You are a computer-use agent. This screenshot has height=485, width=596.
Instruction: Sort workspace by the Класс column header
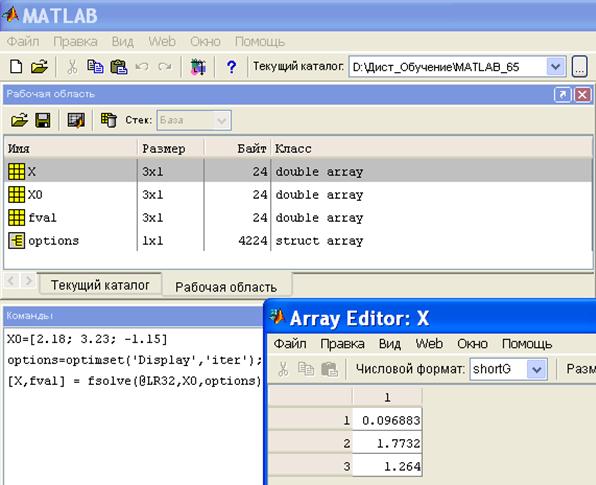(x=431, y=148)
